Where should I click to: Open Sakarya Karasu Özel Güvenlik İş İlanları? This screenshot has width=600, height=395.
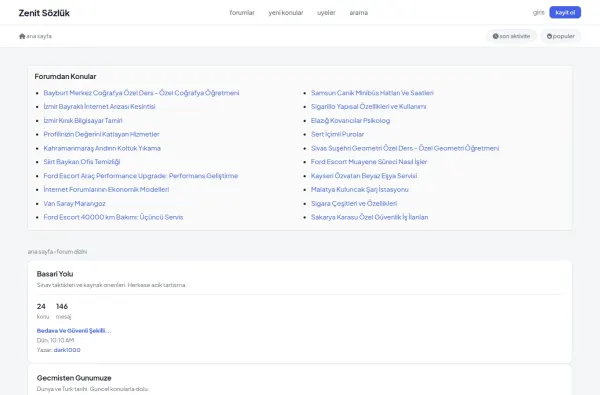[370, 217]
